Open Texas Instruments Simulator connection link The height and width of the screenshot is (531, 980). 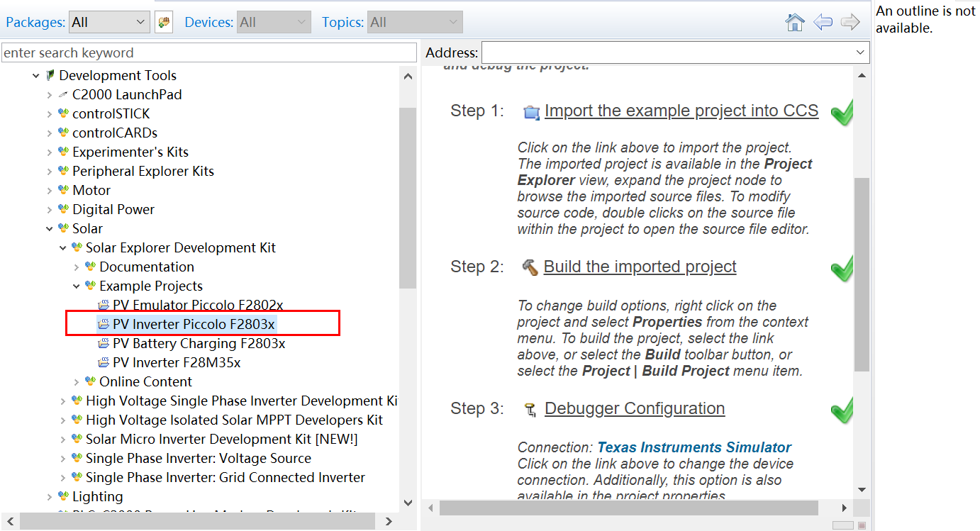(694, 447)
